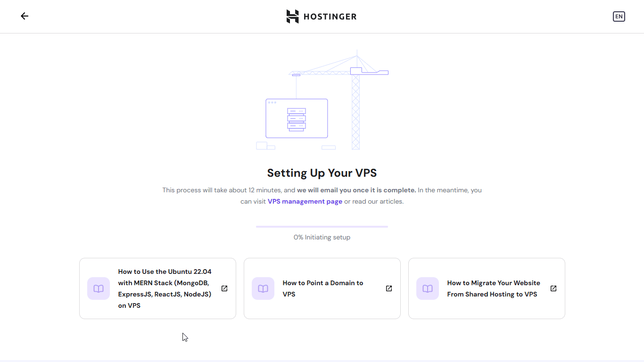
Task: Open the How to Point a Domain article
Action: coord(322,288)
